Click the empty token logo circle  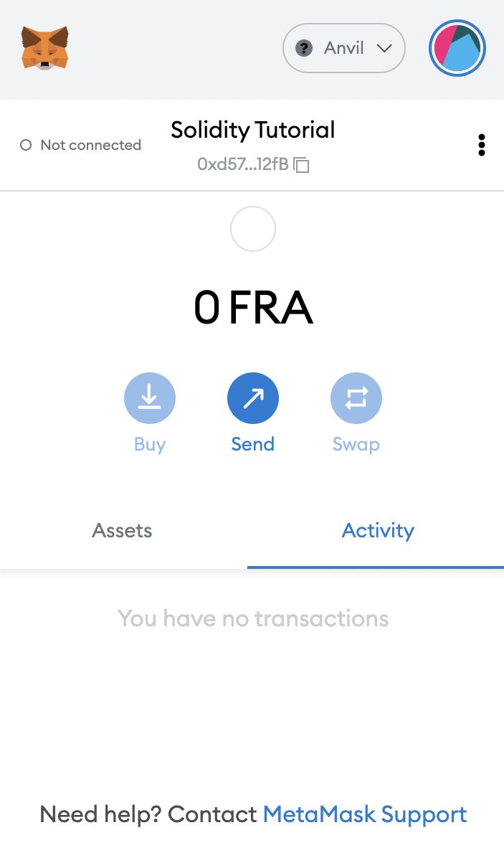(x=253, y=229)
